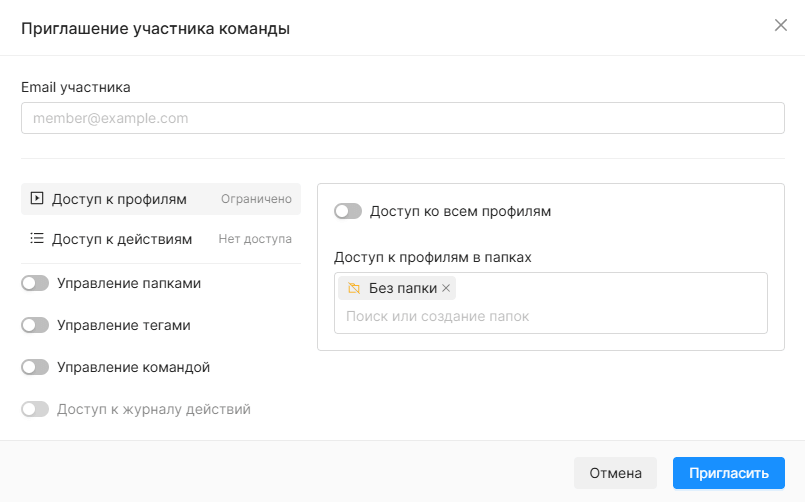Click the actions access list icon

pyautogui.click(x=37, y=238)
